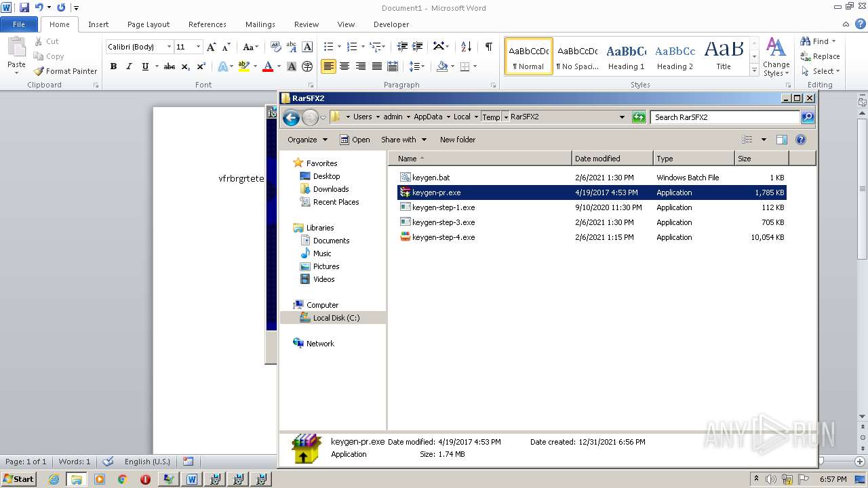This screenshot has height=488, width=868.
Task: Open Organize dropdown in Explorer
Action: 307,140
